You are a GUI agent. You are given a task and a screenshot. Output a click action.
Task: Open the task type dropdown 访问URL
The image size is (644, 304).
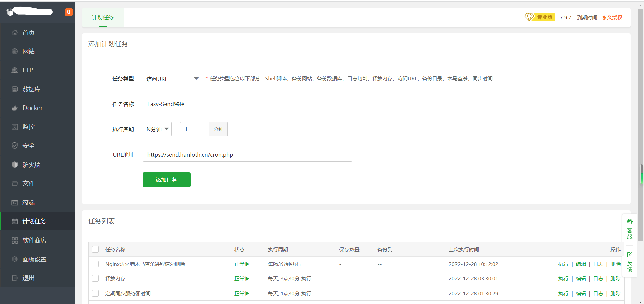pyautogui.click(x=172, y=79)
